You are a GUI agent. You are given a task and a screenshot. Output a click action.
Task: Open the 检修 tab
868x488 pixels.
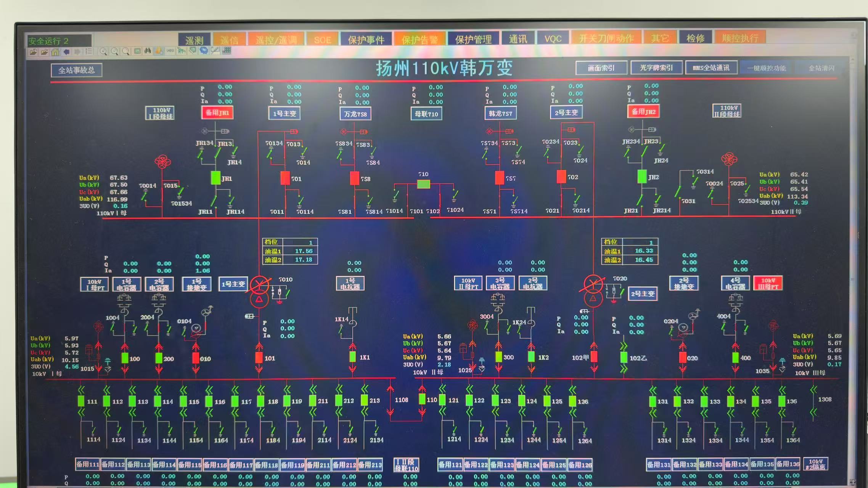pos(695,38)
